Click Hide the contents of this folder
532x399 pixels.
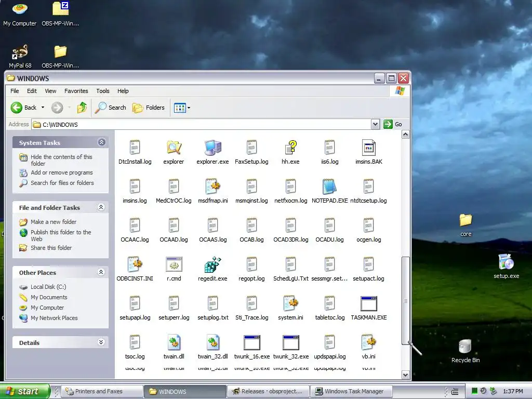[x=61, y=160]
